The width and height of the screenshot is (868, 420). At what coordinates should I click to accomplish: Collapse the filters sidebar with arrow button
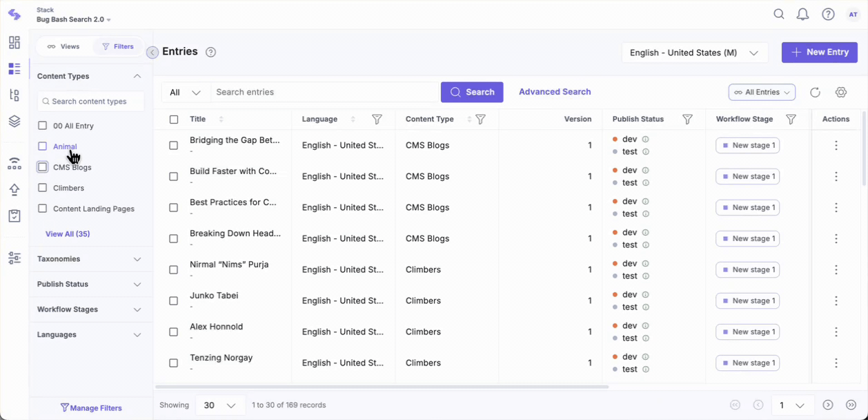[152, 52]
